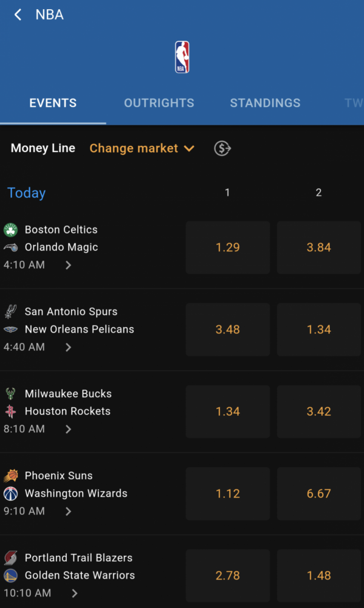Click the Houston Rockets team logo

(x=10, y=411)
